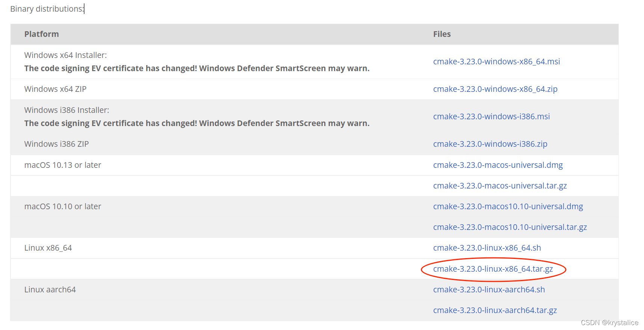This screenshot has height=330, width=644.
Task: Click the 'macOS 10.10 or later' cell
Action: (x=63, y=207)
